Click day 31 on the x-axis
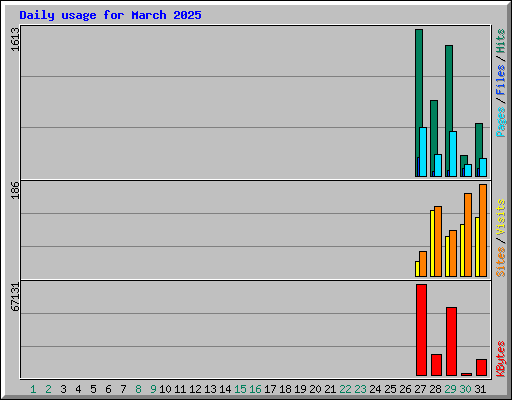The height and width of the screenshot is (400, 512). coord(480,389)
